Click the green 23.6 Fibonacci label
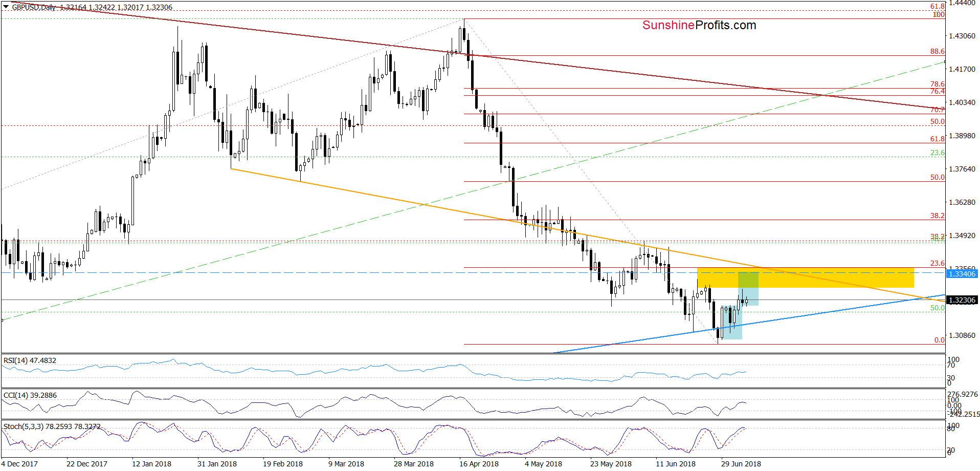Viewport: 980px width, 471px height. point(937,153)
